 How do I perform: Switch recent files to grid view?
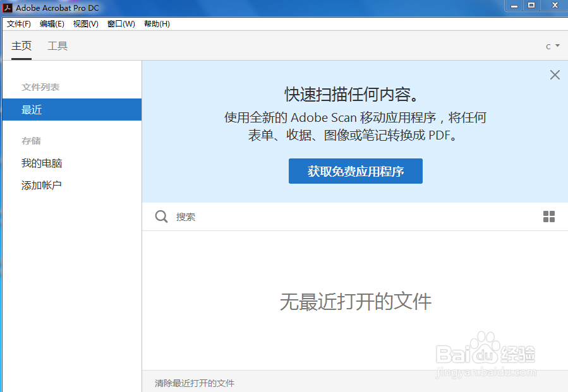coord(547,217)
